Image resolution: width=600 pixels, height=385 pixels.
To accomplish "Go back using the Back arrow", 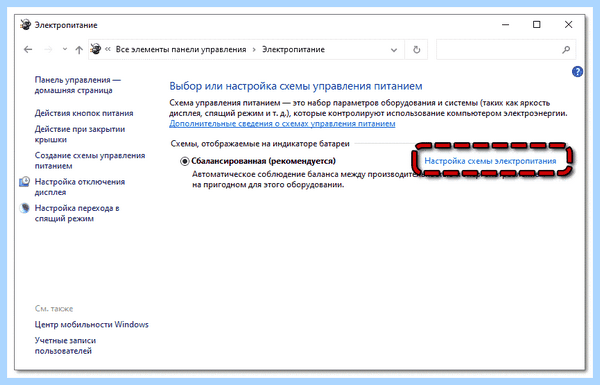I will tap(28, 49).
